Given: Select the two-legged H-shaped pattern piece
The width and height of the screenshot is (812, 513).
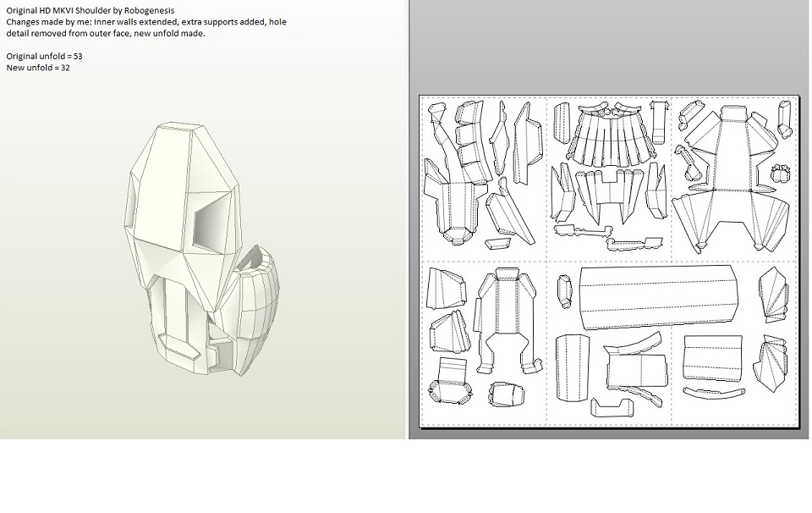Looking at the screenshot, I should point(507,320).
